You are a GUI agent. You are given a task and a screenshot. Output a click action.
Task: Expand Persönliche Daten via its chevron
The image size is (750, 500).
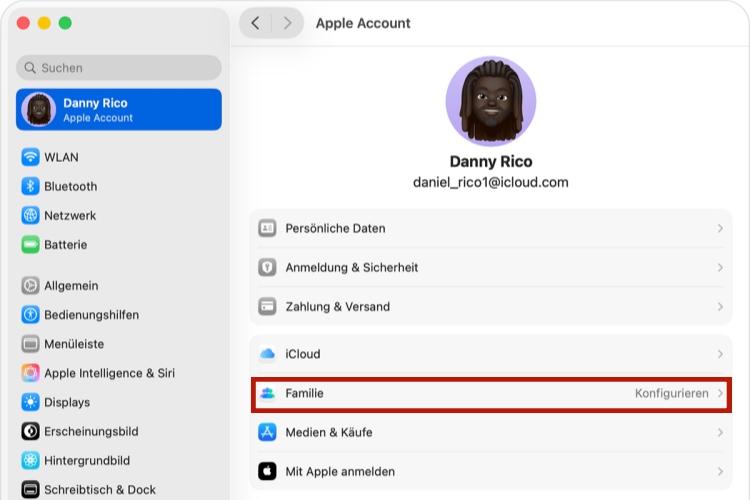pyautogui.click(x=720, y=228)
